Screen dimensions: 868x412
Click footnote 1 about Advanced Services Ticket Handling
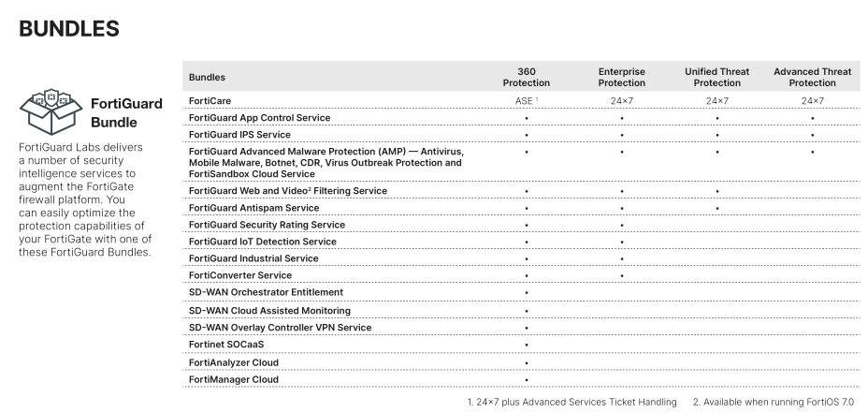coord(571,402)
